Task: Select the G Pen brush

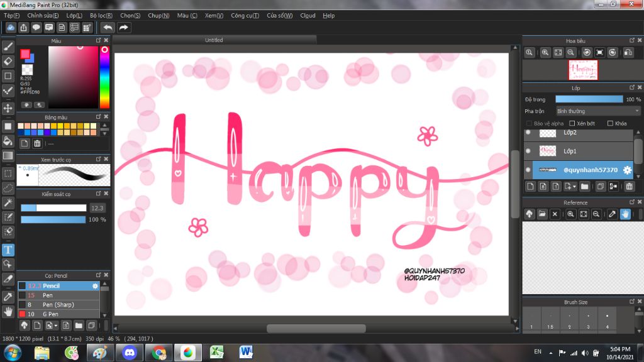Action: 58,314
